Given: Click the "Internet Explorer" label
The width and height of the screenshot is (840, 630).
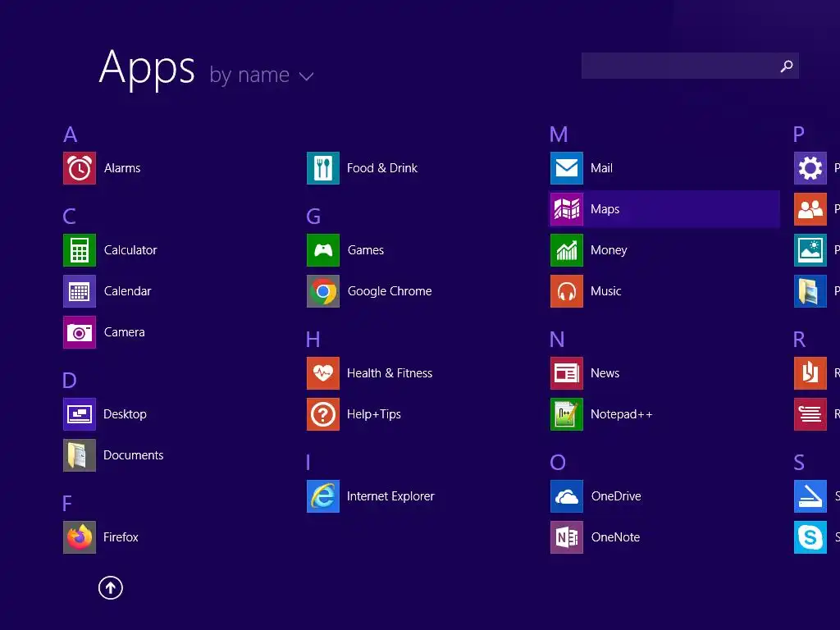Looking at the screenshot, I should click(x=390, y=496).
